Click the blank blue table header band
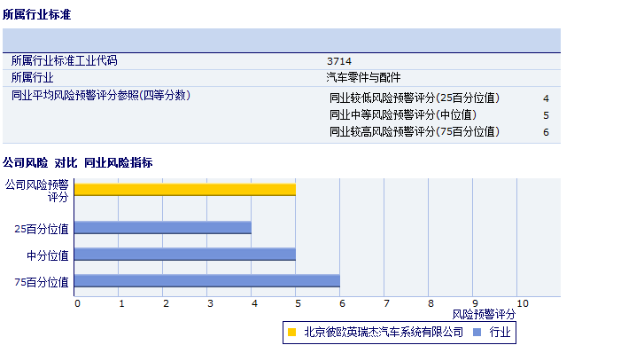644x353 pixels. [x=282, y=40]
